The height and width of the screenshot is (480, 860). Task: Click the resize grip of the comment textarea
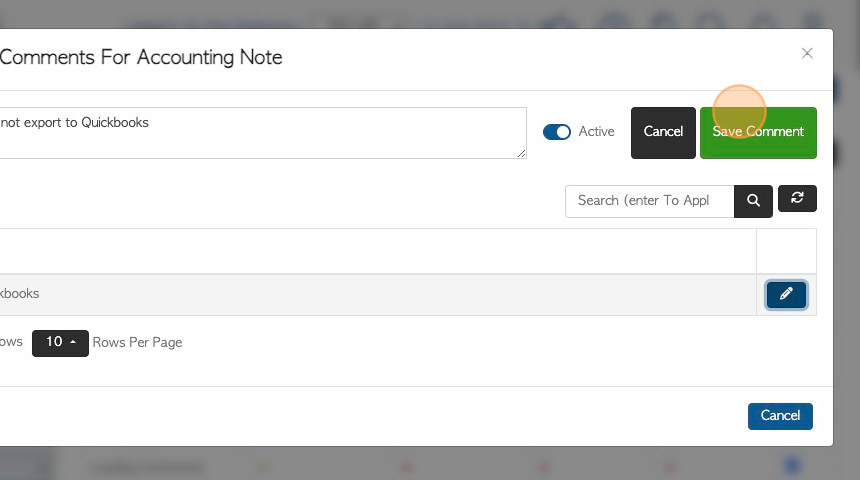pyautogui.click(x=521, y=154)
